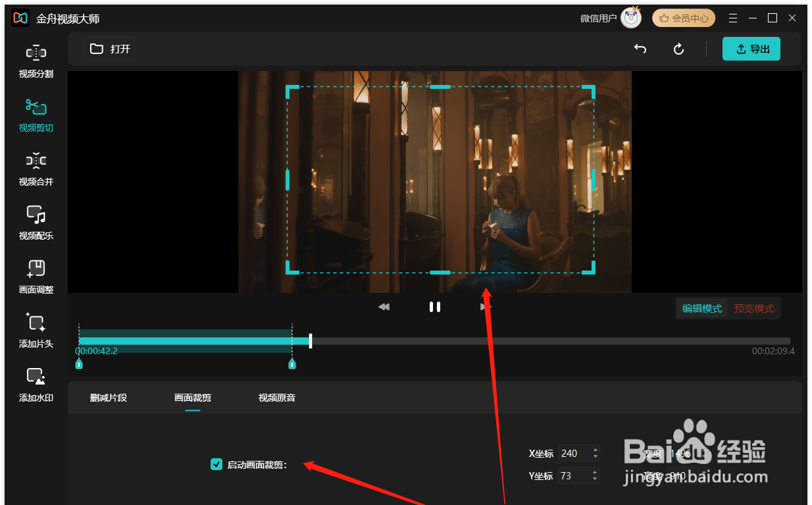Click the clip end marker below timeline
The height and width of the screenshot is (505, 812).
coord(292,364)
